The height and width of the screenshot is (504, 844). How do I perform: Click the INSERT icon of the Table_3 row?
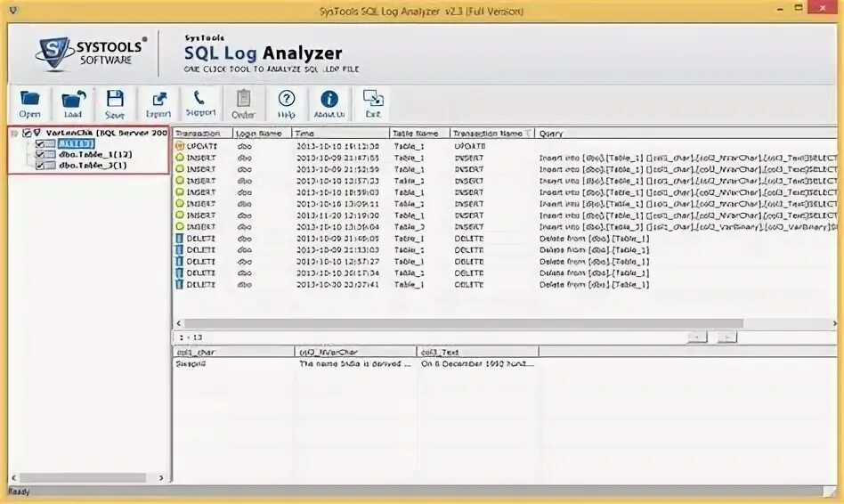point(180,227)
